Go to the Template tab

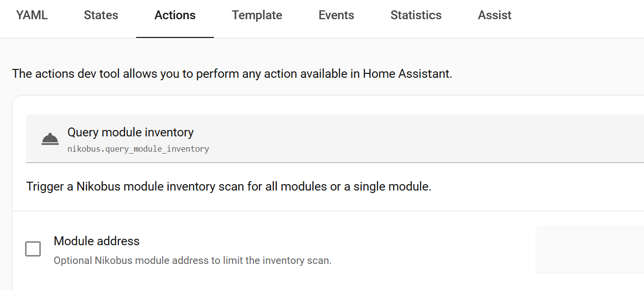[x=257, y=15]
